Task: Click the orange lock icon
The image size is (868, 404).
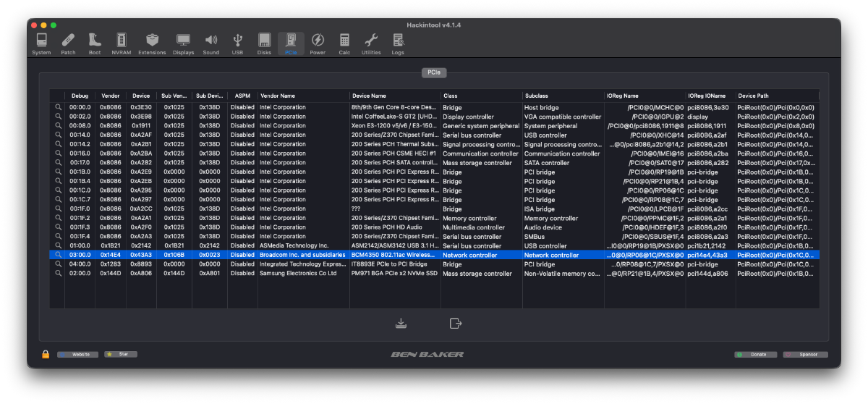Action: pos(46,354)
